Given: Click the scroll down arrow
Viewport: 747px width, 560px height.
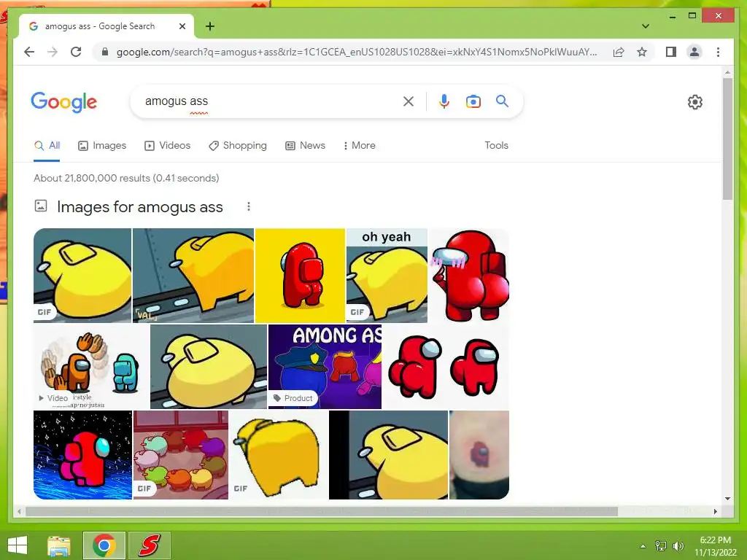Looking at the screenshot, I should (727, 499).
